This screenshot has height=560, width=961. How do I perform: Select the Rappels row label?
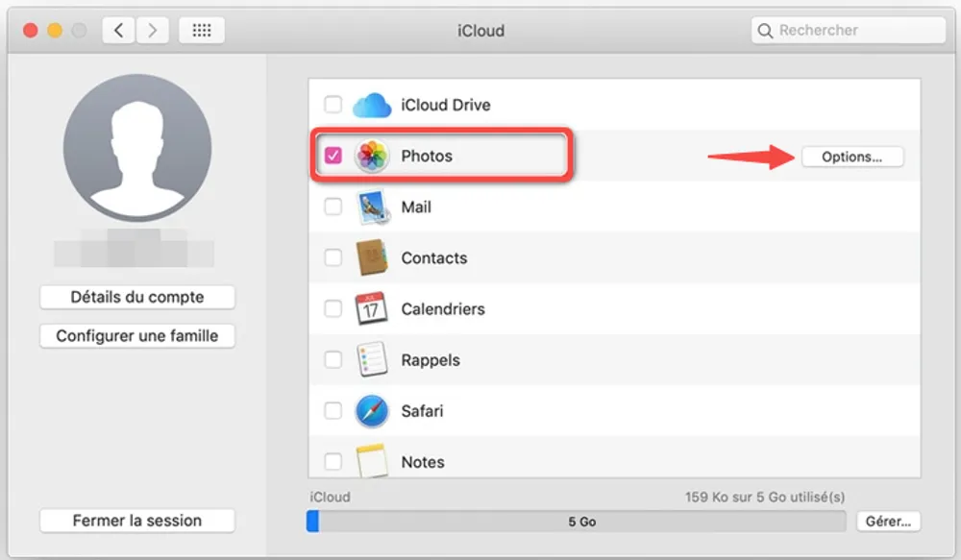tap(431, 360)
